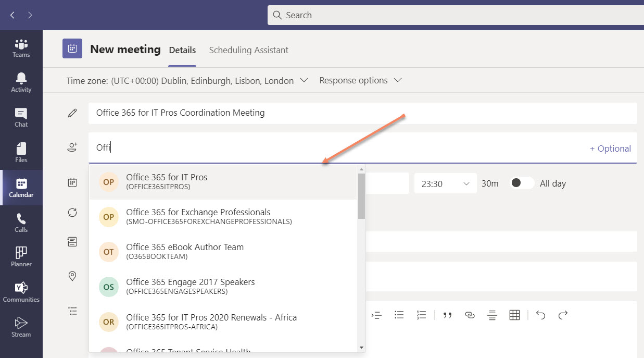Viewport: 644px width, 358px height.
Task: Go back using the left navigation arrow
Action: [12, 15]
